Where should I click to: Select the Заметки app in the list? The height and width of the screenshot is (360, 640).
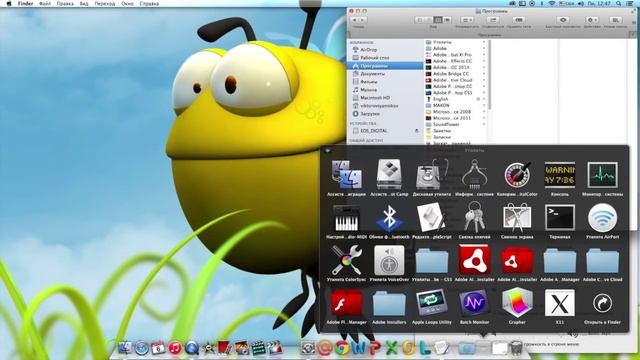click(x=455, y=131)
